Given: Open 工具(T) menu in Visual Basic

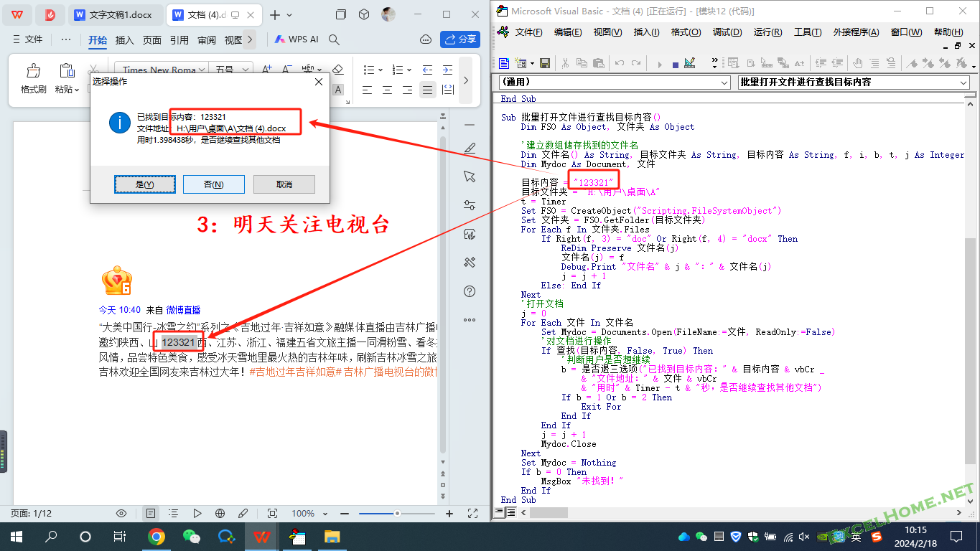Looking at the screenshot, I should (x=808, y=32).
